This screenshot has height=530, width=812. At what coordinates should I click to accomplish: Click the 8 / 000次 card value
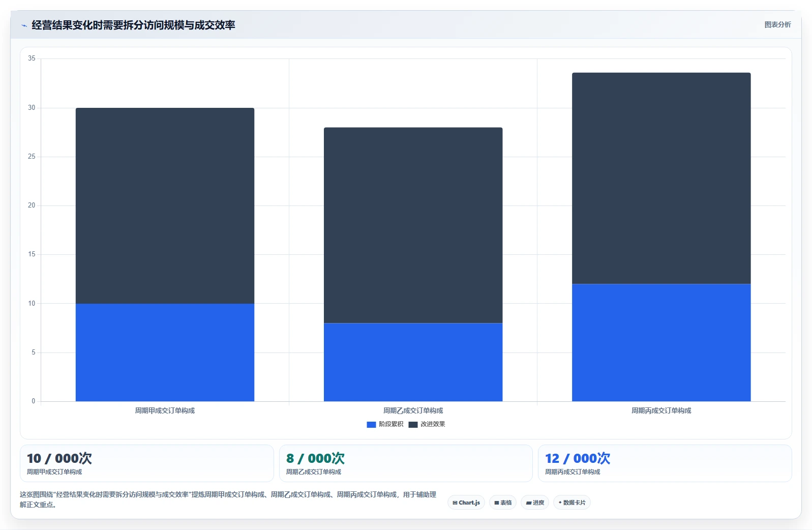315,458
